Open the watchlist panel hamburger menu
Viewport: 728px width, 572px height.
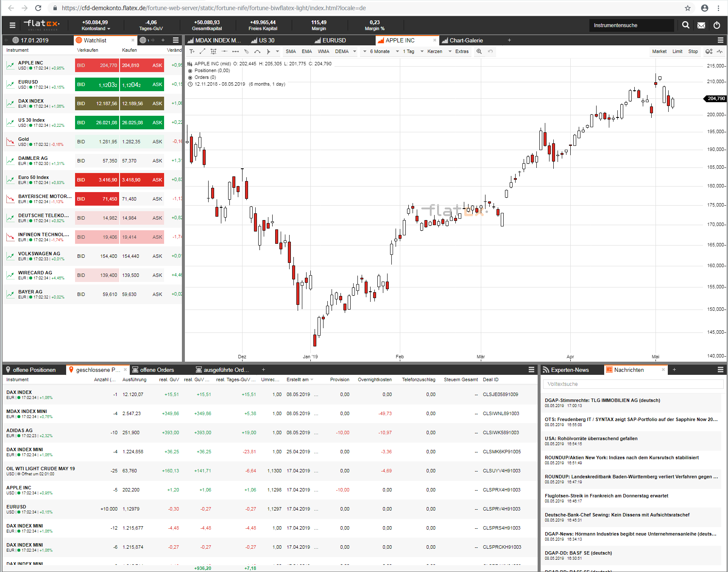(176, 40)
